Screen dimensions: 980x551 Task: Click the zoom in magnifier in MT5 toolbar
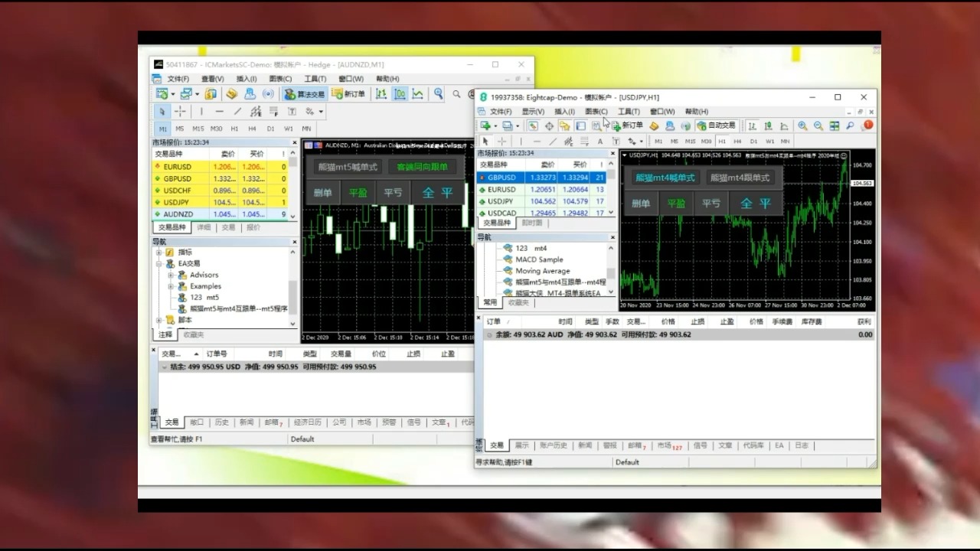point(439,94)
